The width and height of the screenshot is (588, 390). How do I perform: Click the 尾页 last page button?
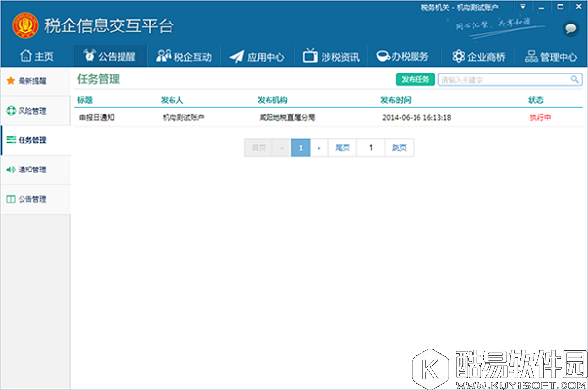[342, 148]
